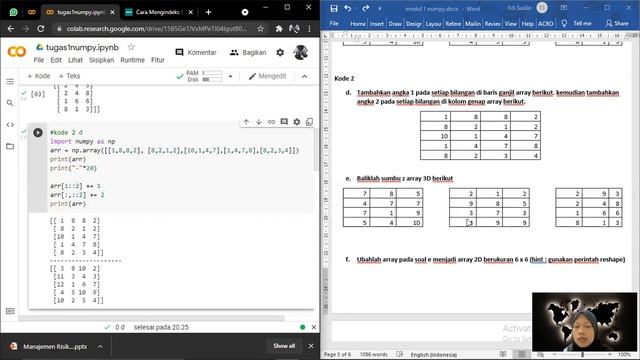Open the Colab account avatar
The image size is (640, 360).
coord(301,52)
